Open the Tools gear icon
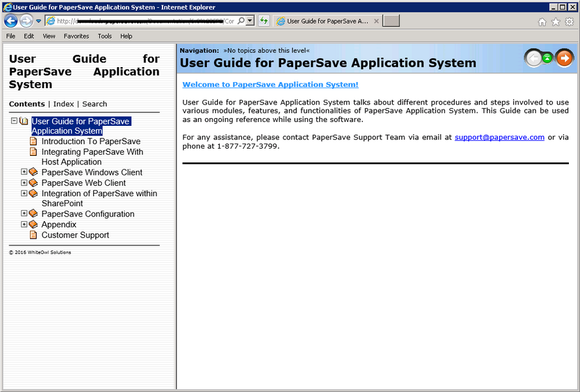The height and width of the screenshot is (392, 580). pyautogui.click(x=570, y=22)
